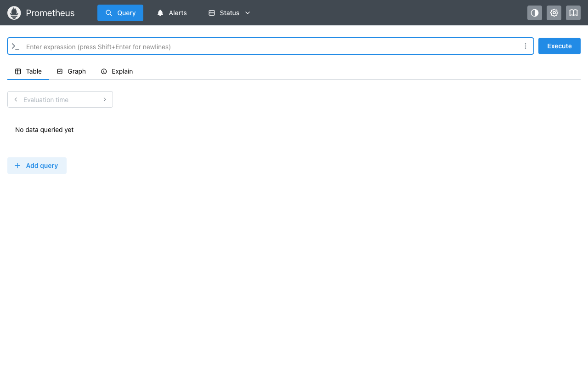Expand the Status dropdown menu
Image resolution: width=588 pixels, height=368 pixels.
click(x=229, y=13)
